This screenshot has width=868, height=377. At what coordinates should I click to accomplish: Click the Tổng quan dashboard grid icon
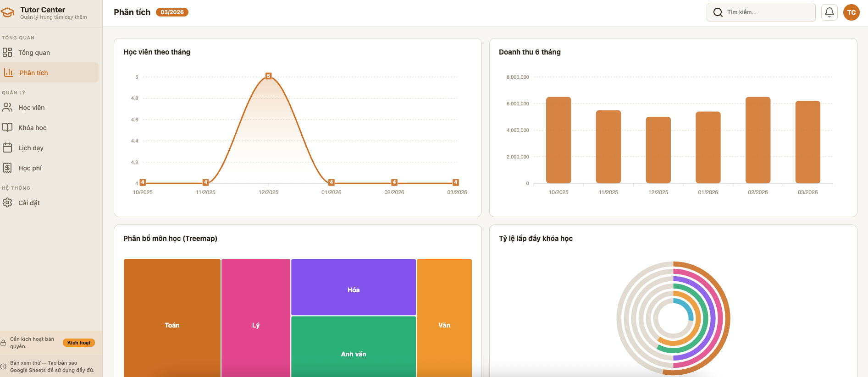coord(7,52)
